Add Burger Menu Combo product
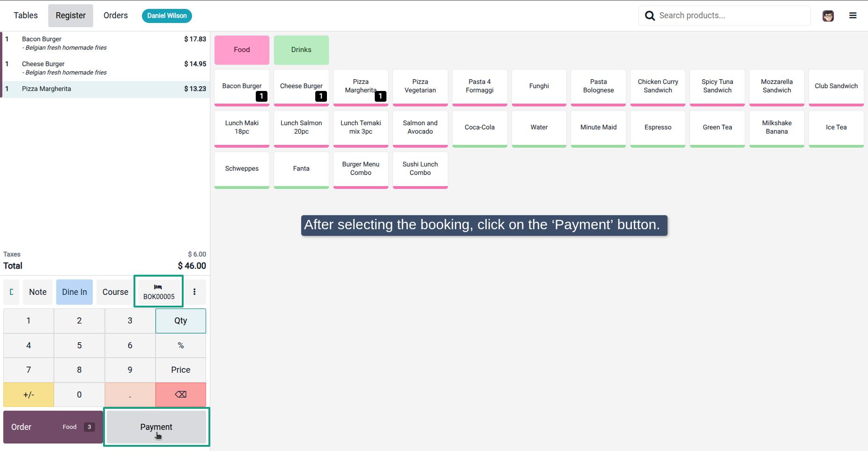 click(x=361, y=170)
